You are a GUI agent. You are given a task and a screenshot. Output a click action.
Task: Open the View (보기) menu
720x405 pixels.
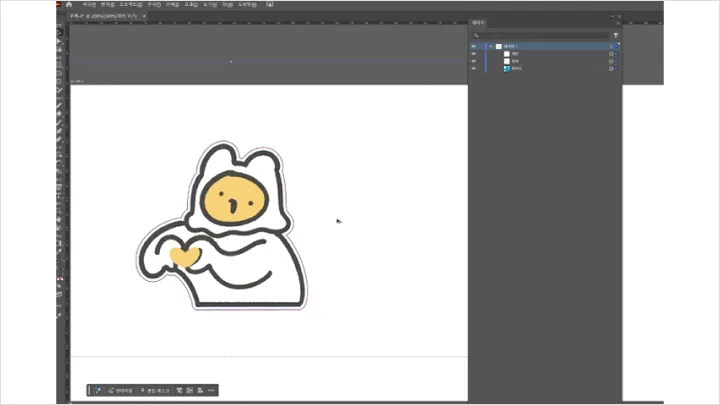(210, 5)
